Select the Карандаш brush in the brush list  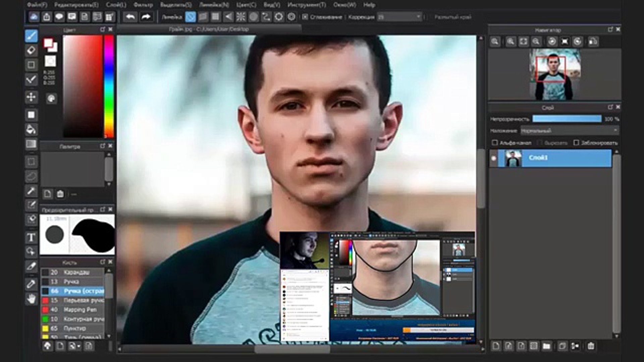point(73,272)
